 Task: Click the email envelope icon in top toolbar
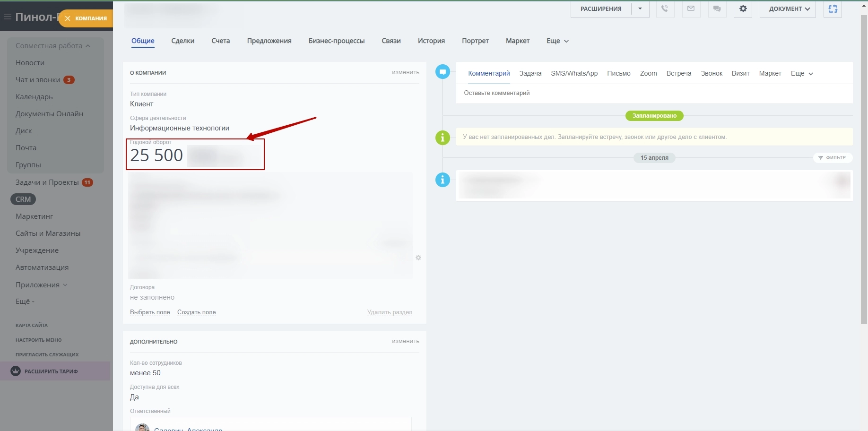click(691, 9)
